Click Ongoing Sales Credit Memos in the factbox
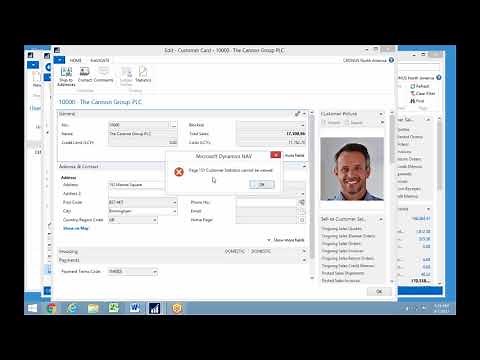The height and width of the screenshot is (360, 480). point(348,266)
